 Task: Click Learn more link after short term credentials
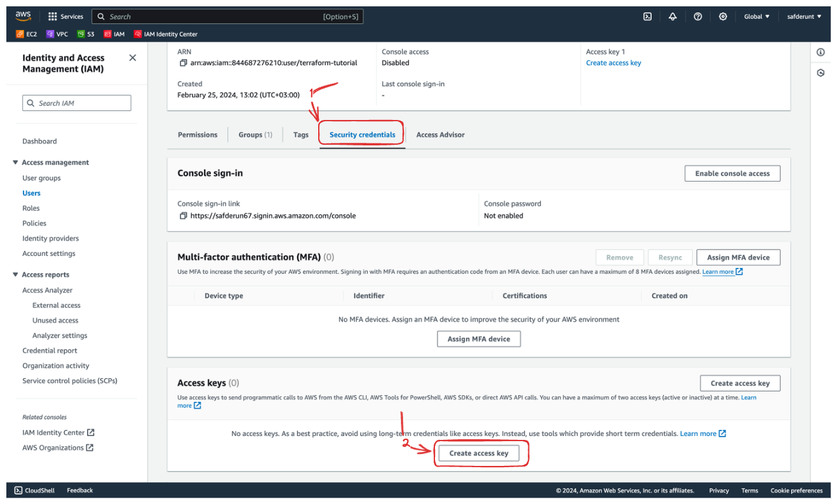pyautogui.click(x=698, y=434)
